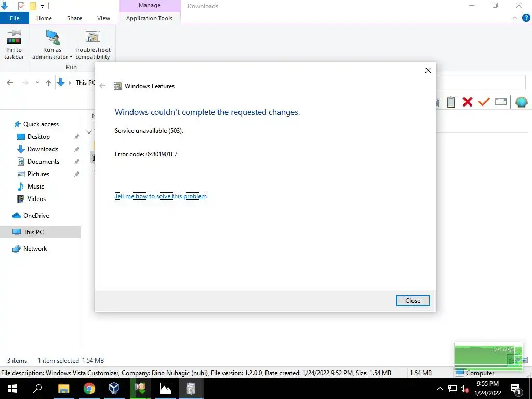Click the orange checkmark toolbar icon
Image resolution: width=532 pixels, height=399 pixels.
pyautogui.click(x=484, y=102)
